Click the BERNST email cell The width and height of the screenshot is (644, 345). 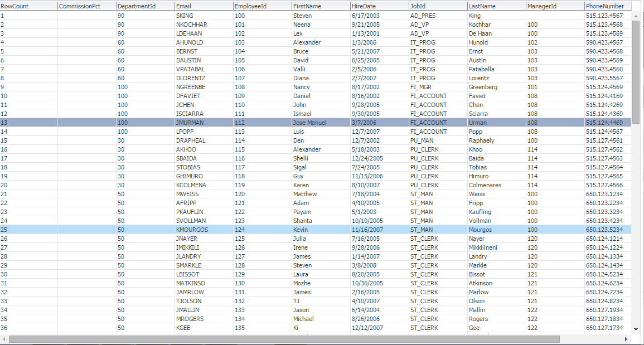point(204,51)
